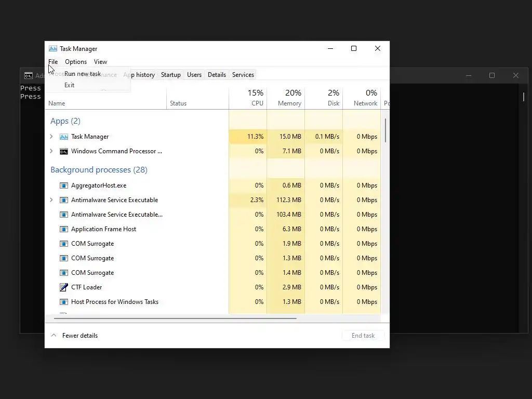Open the View menu

(x=100, y=62)
